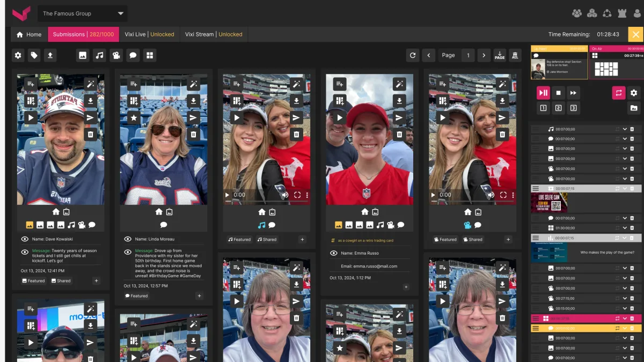This screenshot has height=362, width=644.
Task: Click the Page number input field
Action: point(468,55)
